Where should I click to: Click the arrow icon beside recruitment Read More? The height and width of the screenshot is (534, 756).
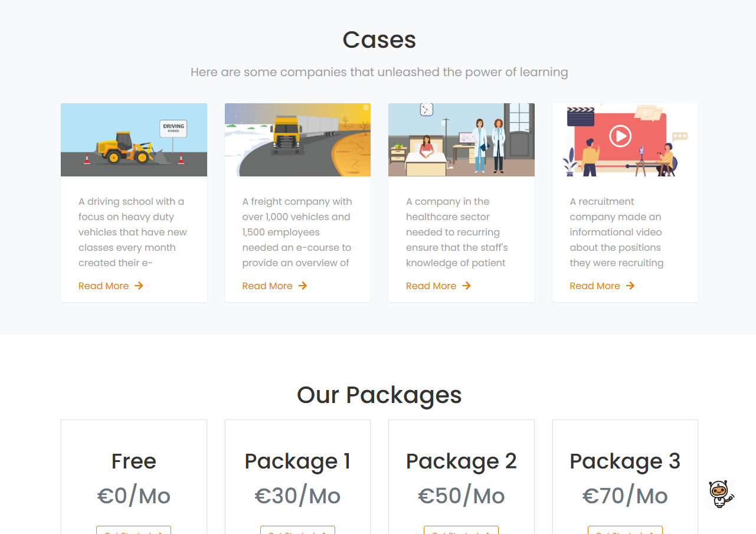(630, 286)
